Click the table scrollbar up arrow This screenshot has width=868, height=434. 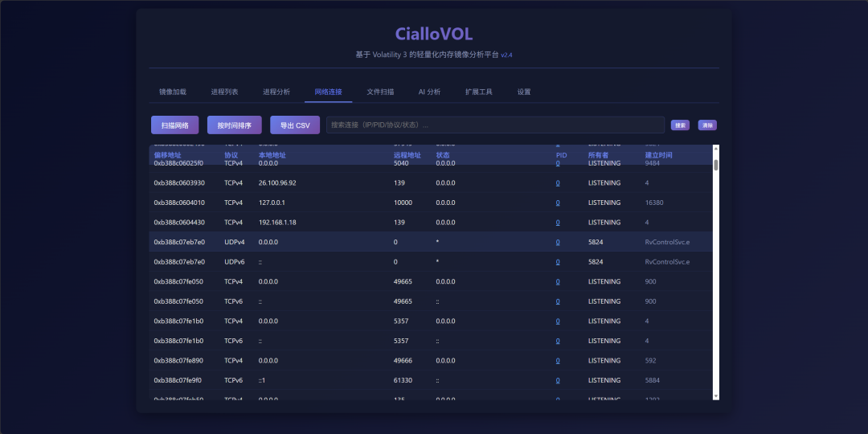coord(716,149)
